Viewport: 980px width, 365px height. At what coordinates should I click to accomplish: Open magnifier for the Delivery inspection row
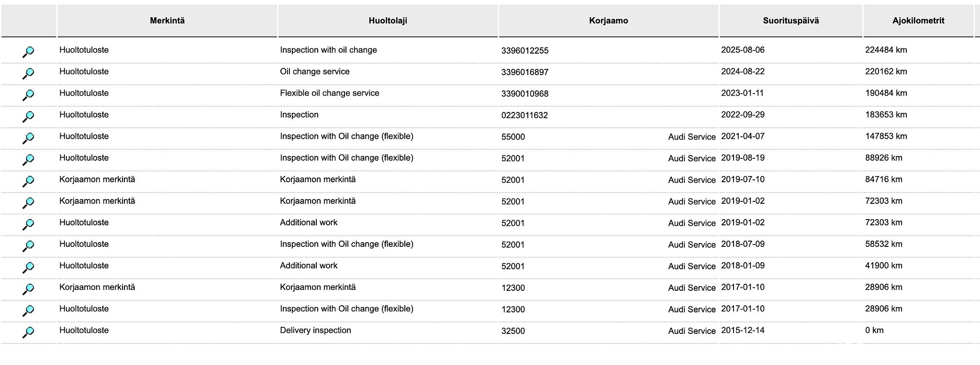(28, 332)
